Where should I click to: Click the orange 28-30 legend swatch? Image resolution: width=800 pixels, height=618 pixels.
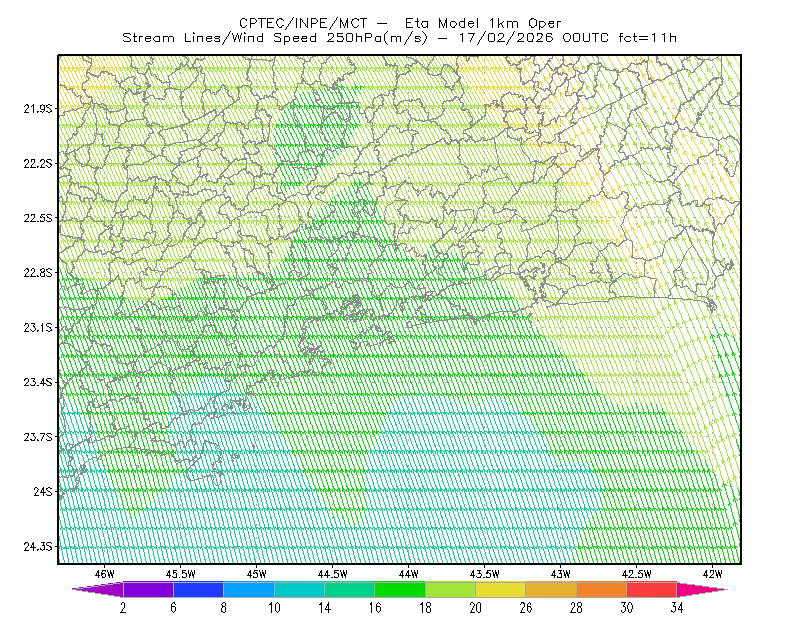tap(601, 589)
